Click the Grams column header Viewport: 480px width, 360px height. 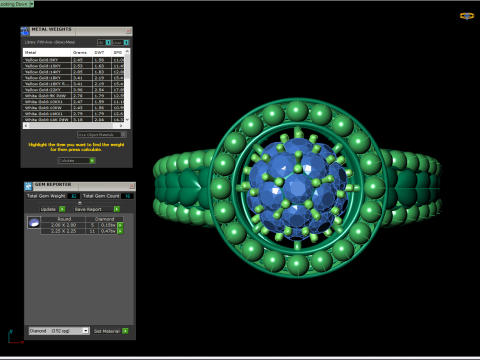(81, 52)
